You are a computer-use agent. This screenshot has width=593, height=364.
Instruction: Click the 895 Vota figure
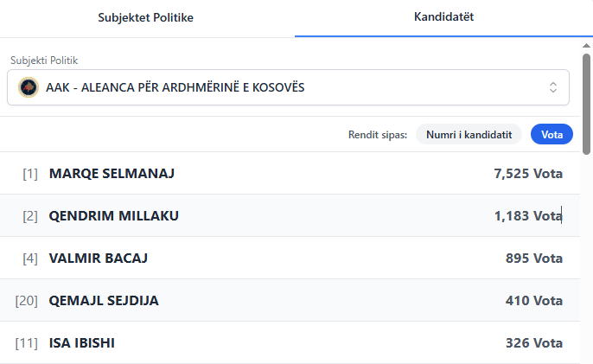point(534,258)
